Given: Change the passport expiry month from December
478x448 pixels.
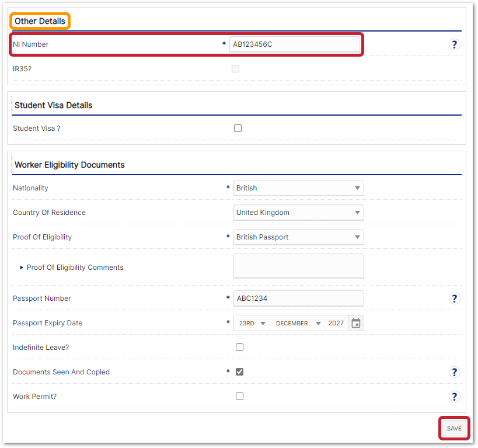Looking at the screenshot, I should coord(298,323).
